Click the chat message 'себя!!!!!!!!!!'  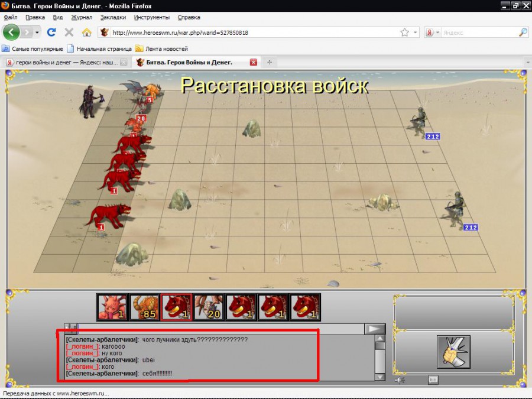point(157,374)
